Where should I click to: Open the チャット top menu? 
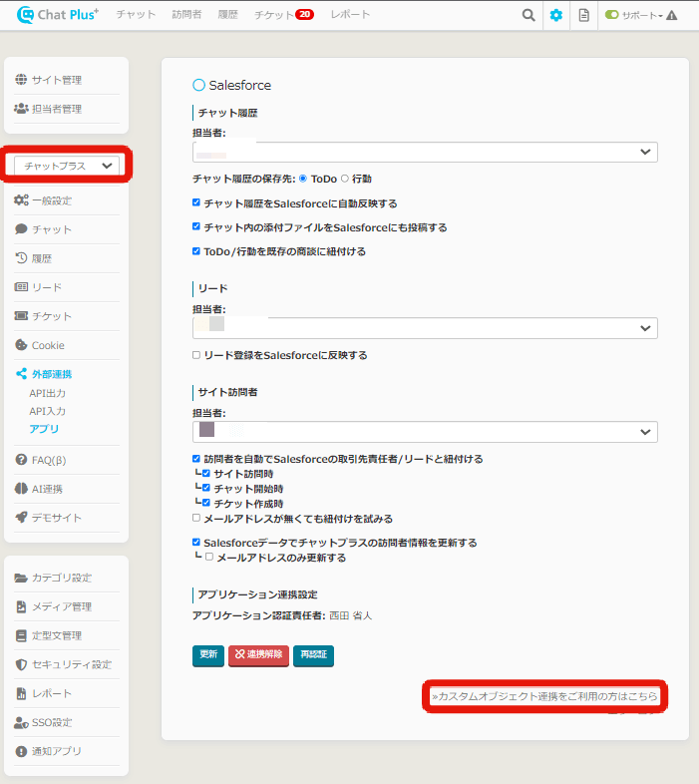coord(136,15)
